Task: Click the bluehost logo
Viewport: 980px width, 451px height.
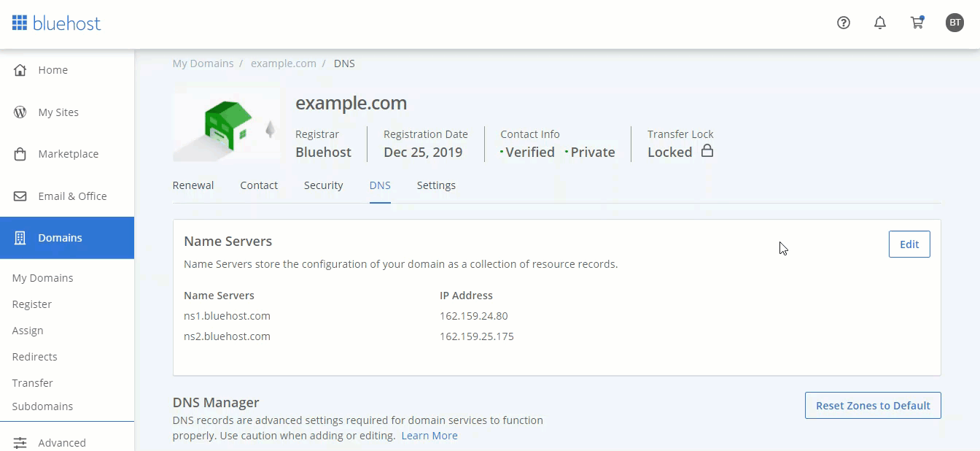Action: (x=57, y=23)
